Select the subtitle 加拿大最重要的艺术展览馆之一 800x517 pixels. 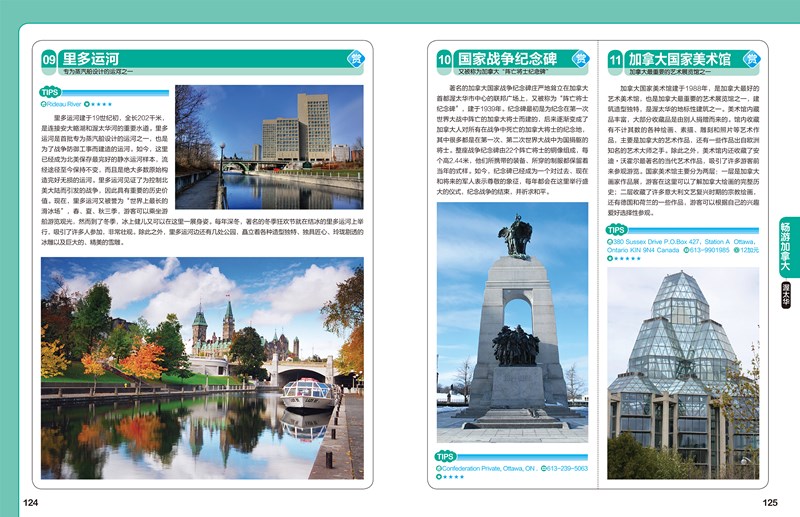[x=670, y=72]
